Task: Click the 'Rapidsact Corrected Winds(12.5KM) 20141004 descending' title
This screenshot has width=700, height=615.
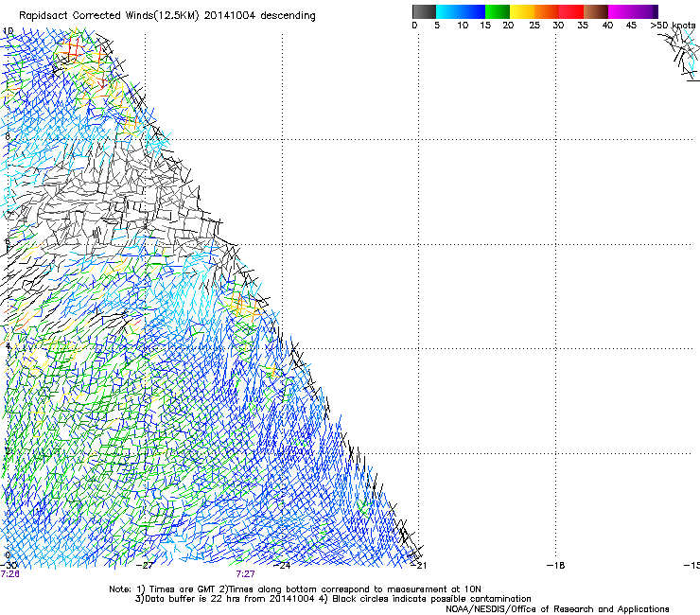Action: coord(167,16)
